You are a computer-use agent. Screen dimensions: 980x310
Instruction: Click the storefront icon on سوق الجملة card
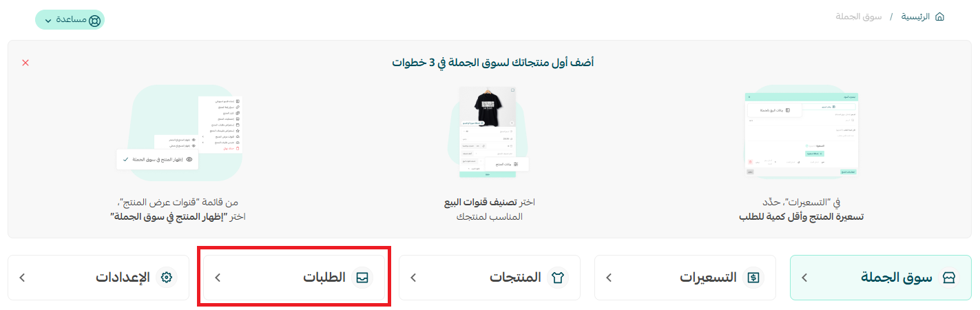pos(949,278)
